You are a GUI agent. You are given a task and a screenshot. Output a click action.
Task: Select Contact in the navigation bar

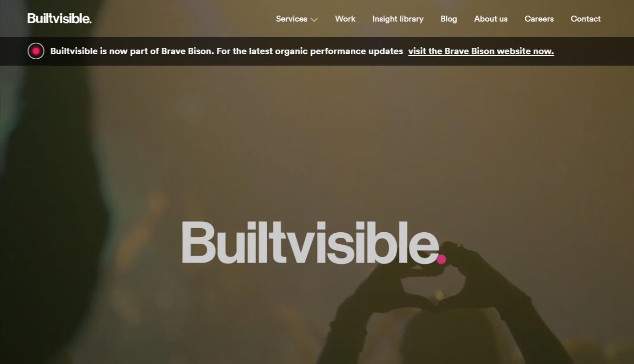click(x=585, y=19)
